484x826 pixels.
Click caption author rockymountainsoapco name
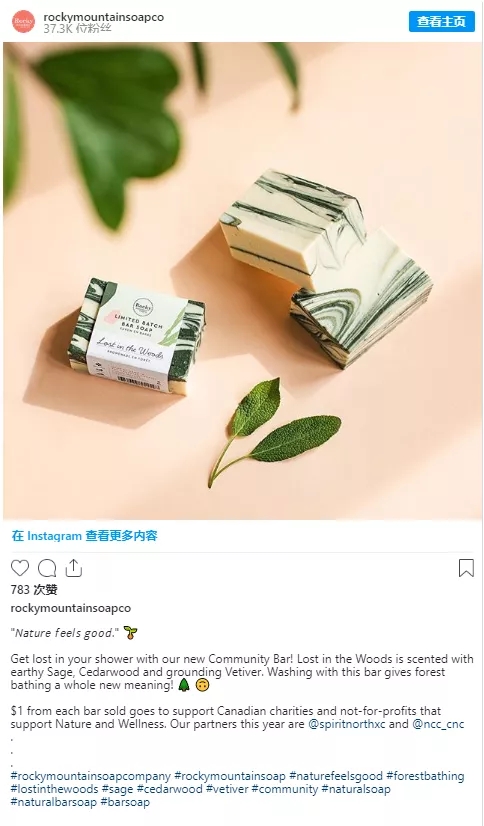point(71,608)
